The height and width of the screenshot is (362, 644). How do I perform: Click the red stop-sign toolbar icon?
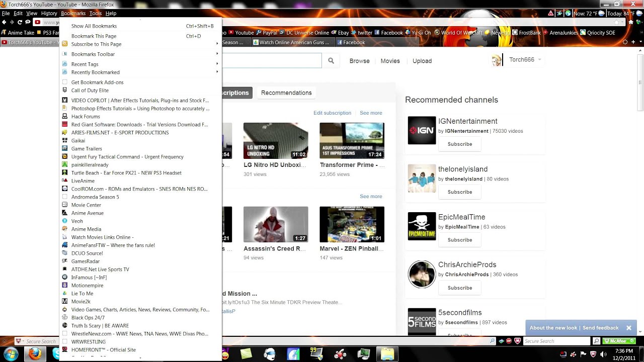tap(509, 341)
